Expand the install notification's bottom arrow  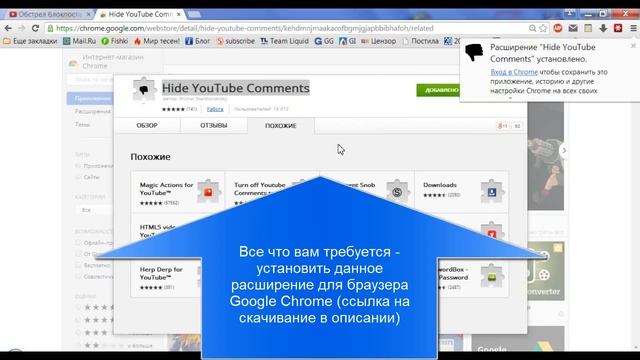pyautogui.click(x=510, y=98)
